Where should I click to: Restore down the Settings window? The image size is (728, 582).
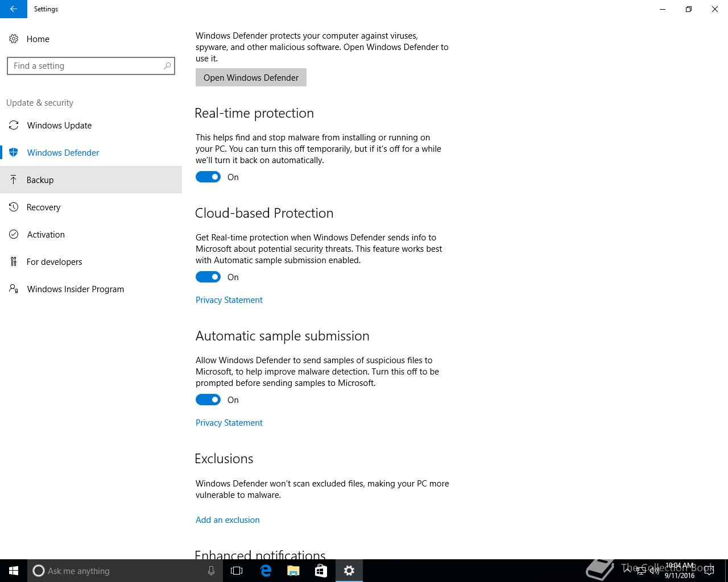tap(689, 9)
